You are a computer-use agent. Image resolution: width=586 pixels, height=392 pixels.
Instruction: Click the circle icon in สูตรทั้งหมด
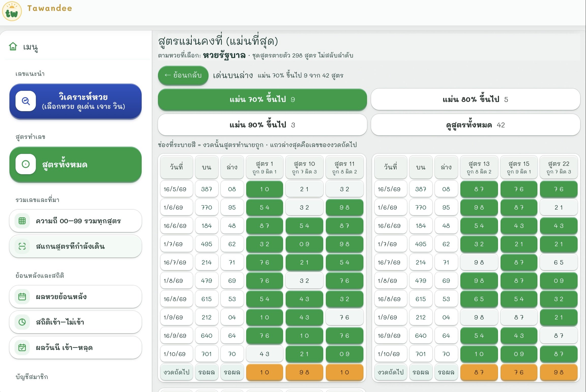coord(26,164)
